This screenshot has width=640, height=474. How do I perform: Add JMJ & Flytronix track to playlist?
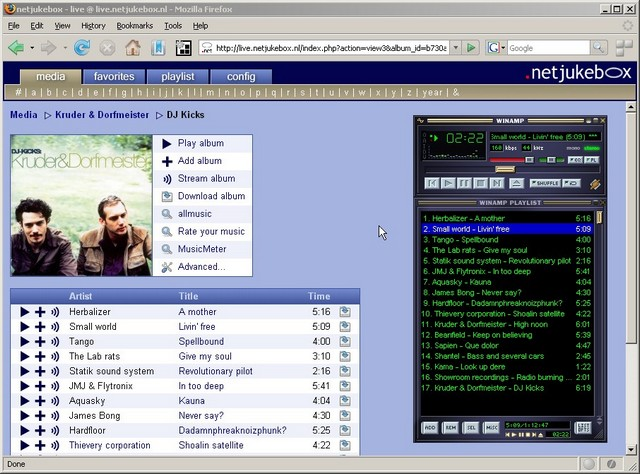(40, 386)
